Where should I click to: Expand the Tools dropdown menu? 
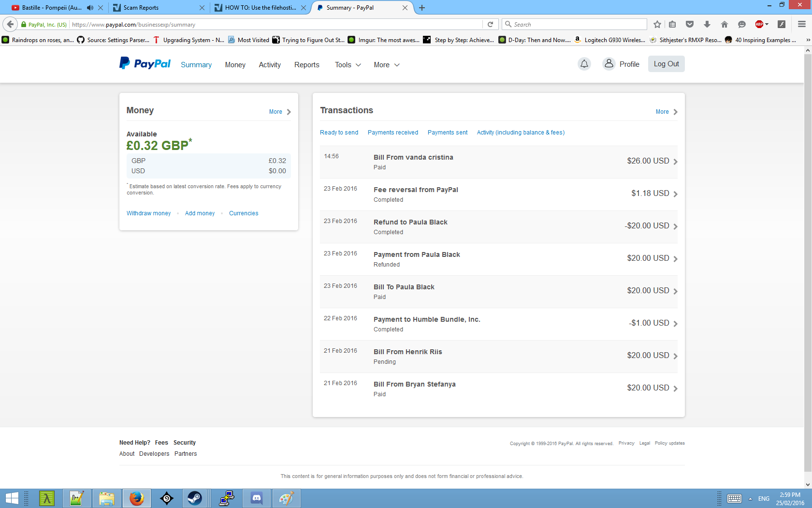[x=348, y=65]
